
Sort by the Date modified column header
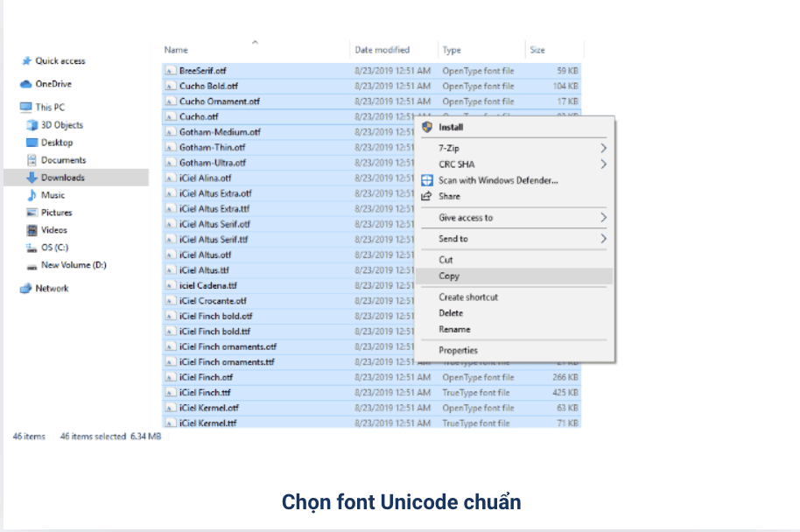(x=382, y=50)
